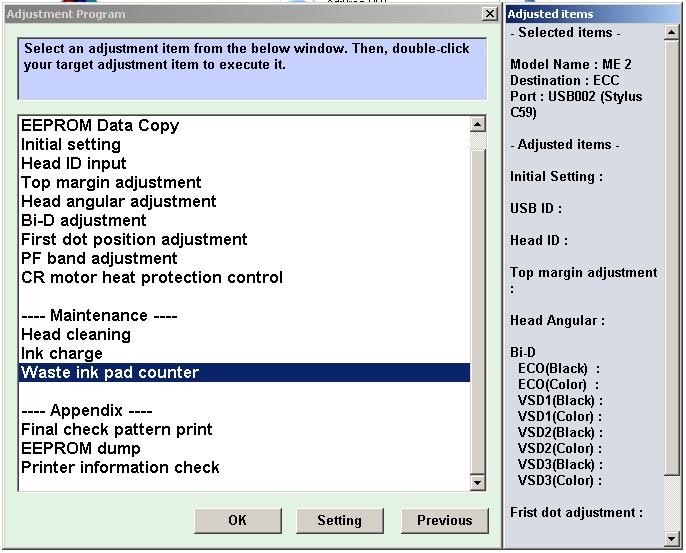Click VSD1(Black) entry
This screenshot has width=686, height=553.
tap(560, 401)
